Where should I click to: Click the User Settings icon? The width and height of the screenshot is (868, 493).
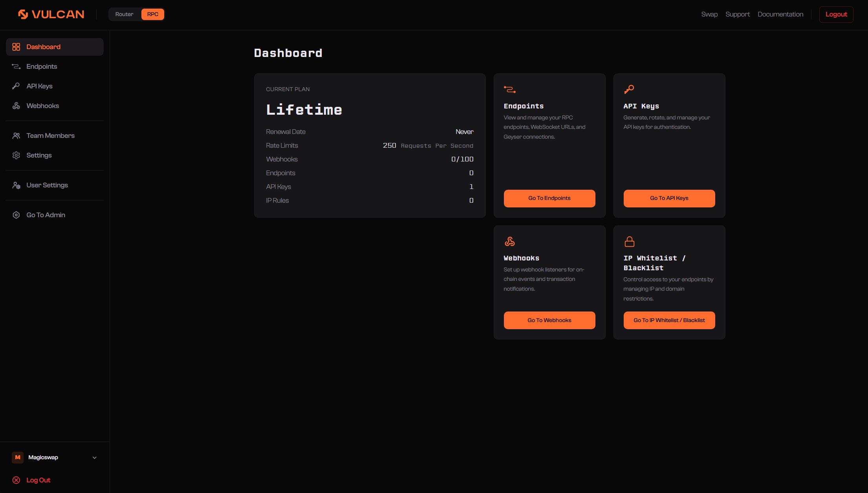(x=16, y=185)
